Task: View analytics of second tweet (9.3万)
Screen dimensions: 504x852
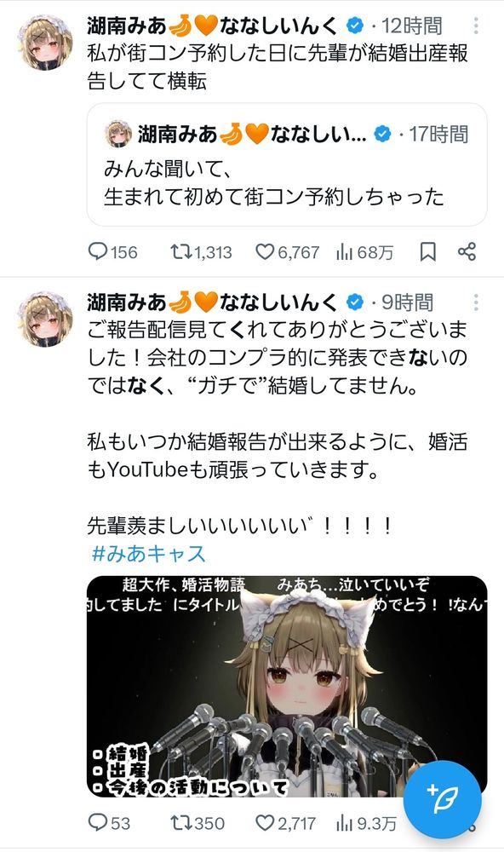Action: [366, 823]
